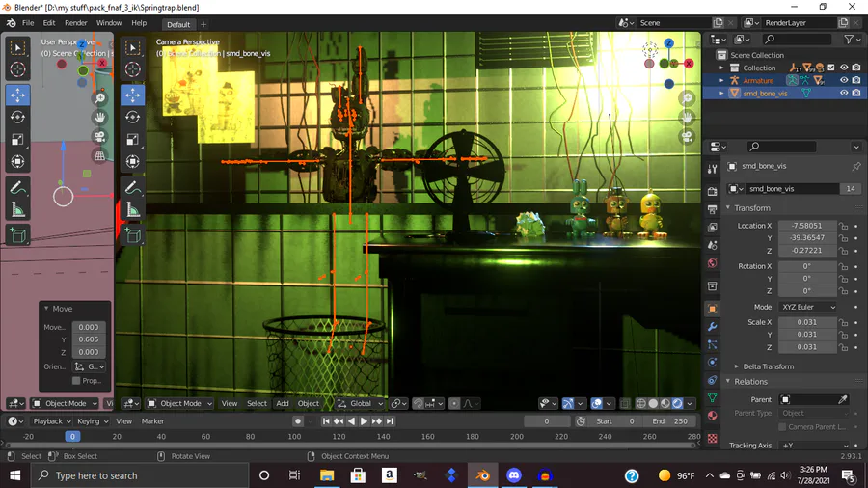Click current frame marker on timeline
This screenshot has height=488, width=868.
coord(72,436)
